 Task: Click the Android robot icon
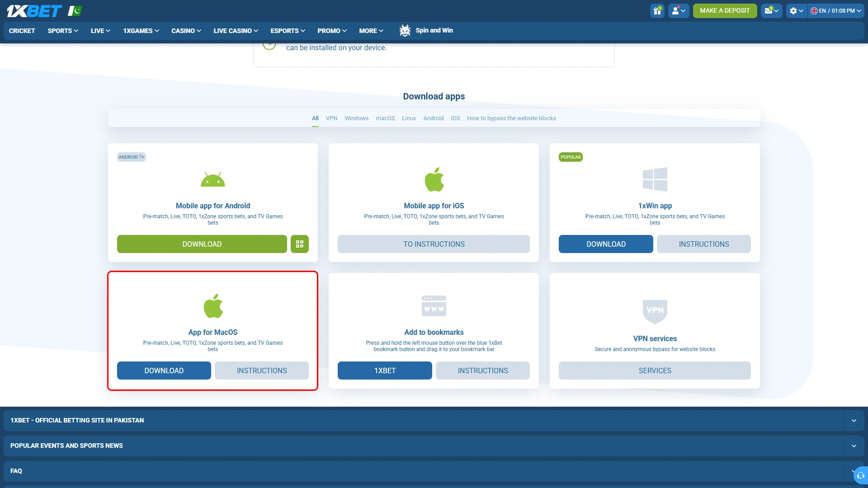click(x=213, y=179)
